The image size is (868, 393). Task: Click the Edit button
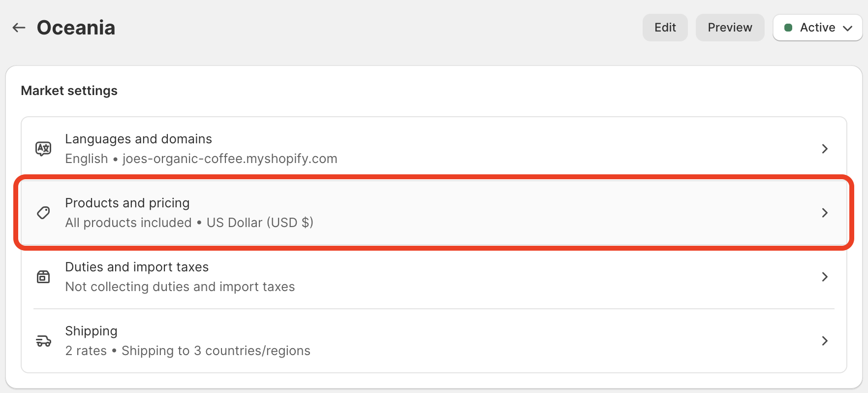coord(665,28)
